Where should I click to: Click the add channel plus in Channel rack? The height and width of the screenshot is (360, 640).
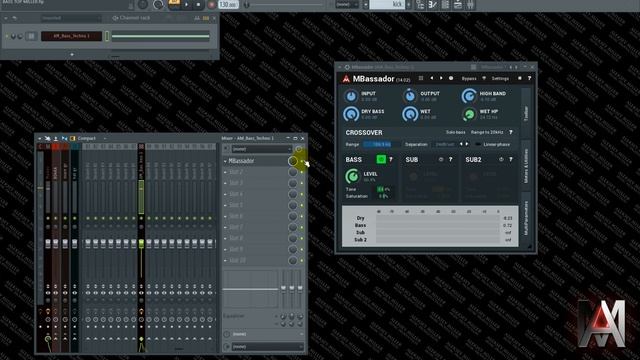(72, 54)
